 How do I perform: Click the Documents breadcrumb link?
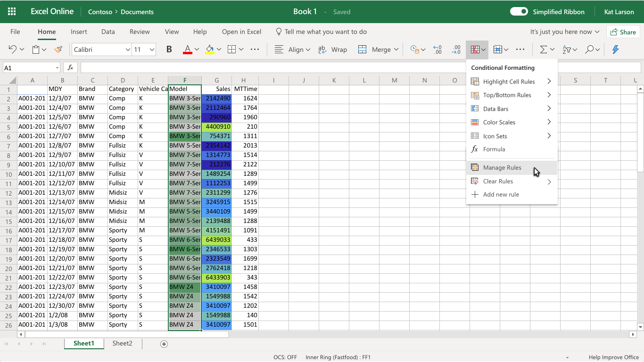(x=137, y=12)
